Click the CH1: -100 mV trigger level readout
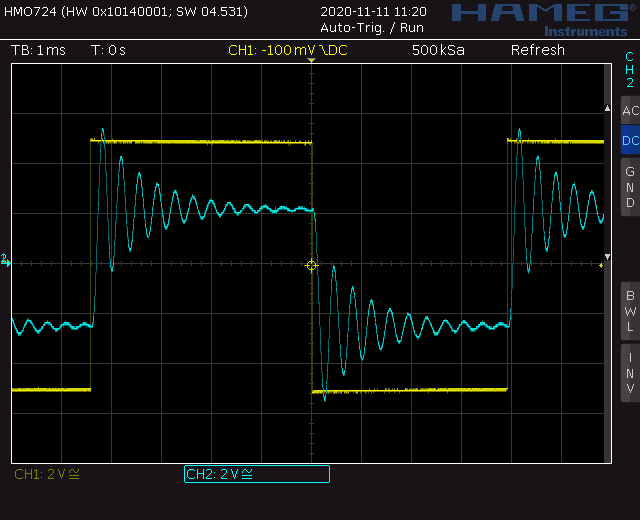The height and width of the screenshot is (520, 640). coord(288,50)
